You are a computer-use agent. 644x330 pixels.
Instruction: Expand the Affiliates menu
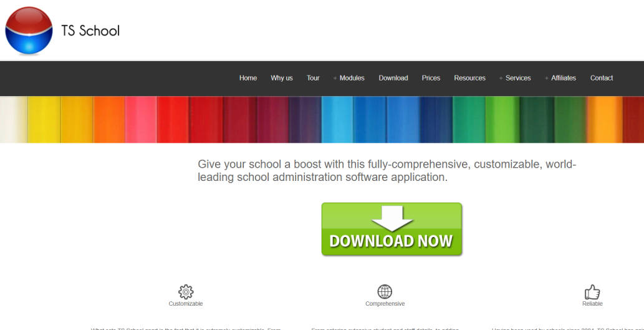pyautogui.click(x=560, y=78)
